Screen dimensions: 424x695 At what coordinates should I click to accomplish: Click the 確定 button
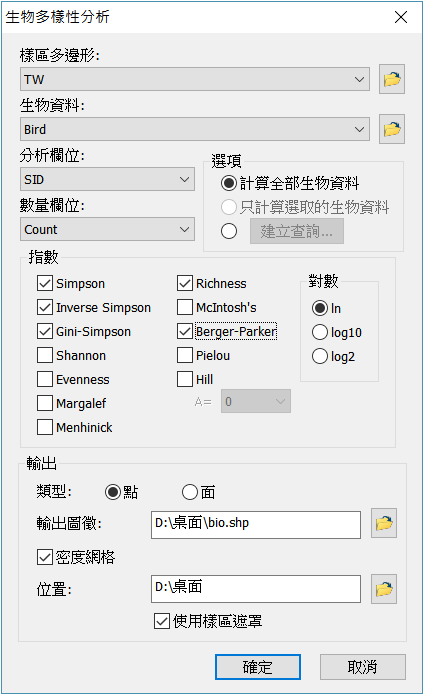258,667
